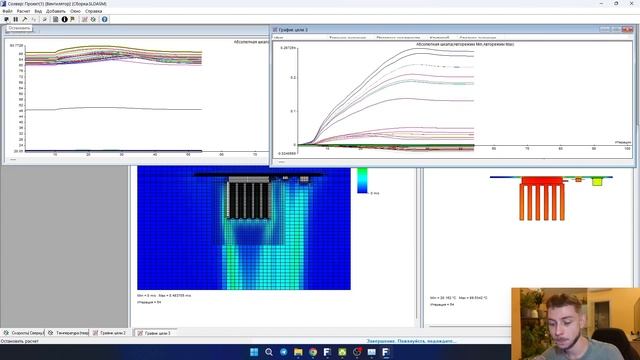
Task: Click Windows Start button on taskbar
Action: (254, 352)
